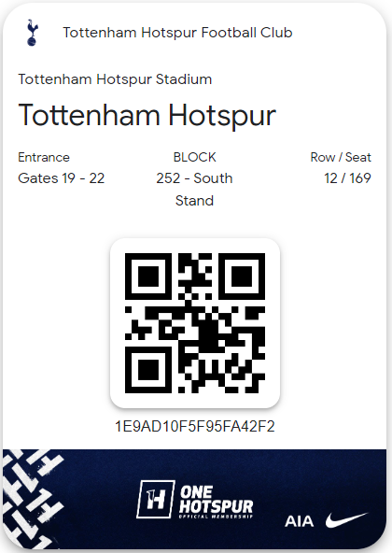Click the large Tottenham Hotspur title
Screen dimensions: 392x553
(147, 115)
